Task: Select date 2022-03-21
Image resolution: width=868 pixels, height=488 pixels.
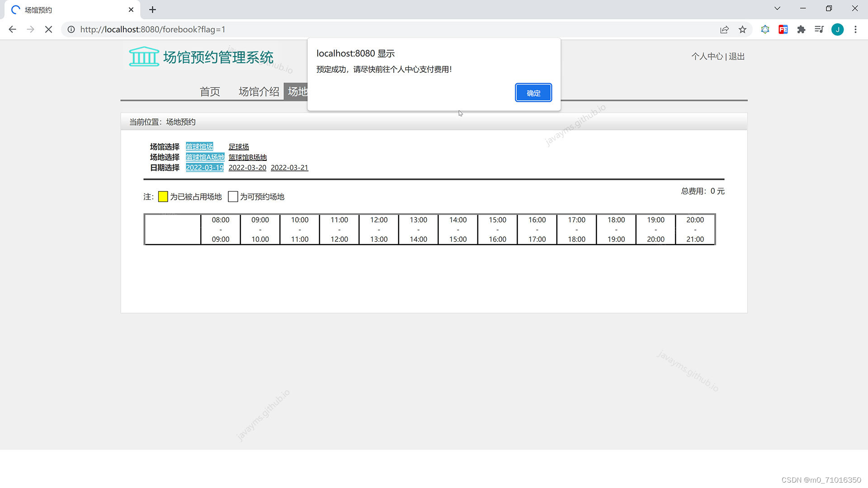Action: (x=289, y=167)
